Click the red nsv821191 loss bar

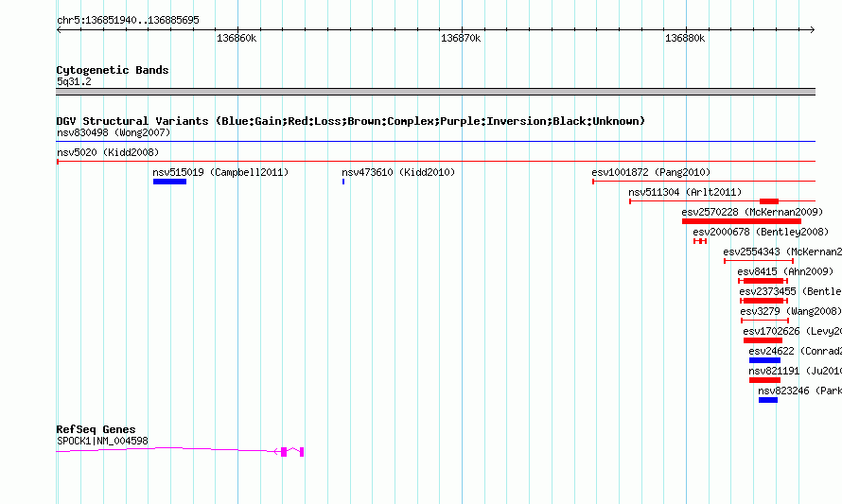point(764,380)
